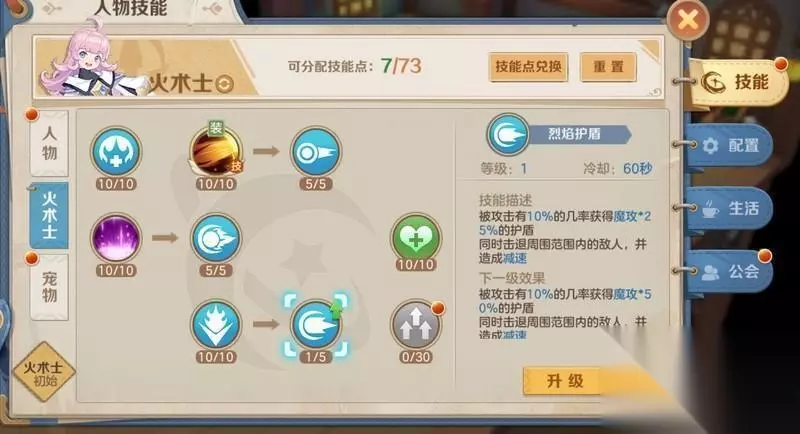Open the 公会 guild tab
Viewport: 800px width, 434px height.
point(731,271)
